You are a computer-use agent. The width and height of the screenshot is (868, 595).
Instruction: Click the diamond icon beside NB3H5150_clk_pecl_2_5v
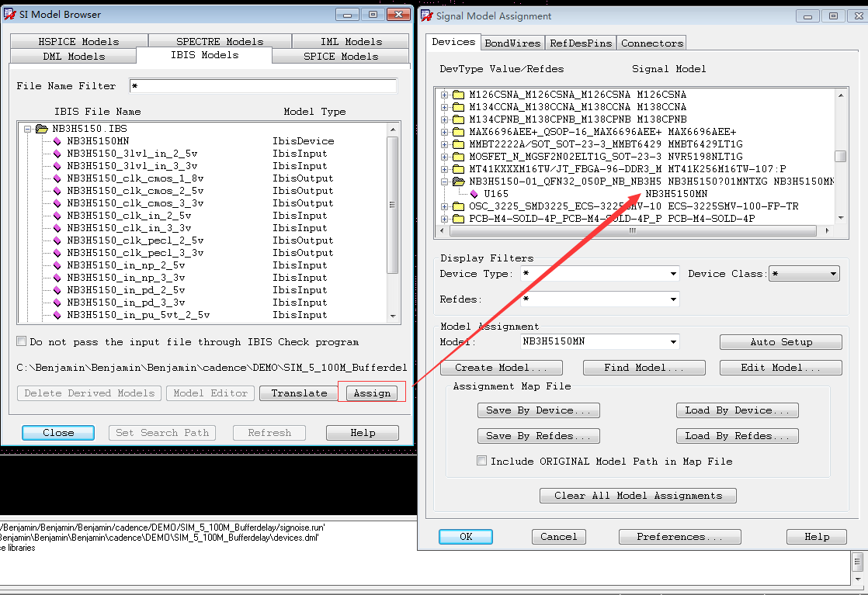click(x=57, y=241)
